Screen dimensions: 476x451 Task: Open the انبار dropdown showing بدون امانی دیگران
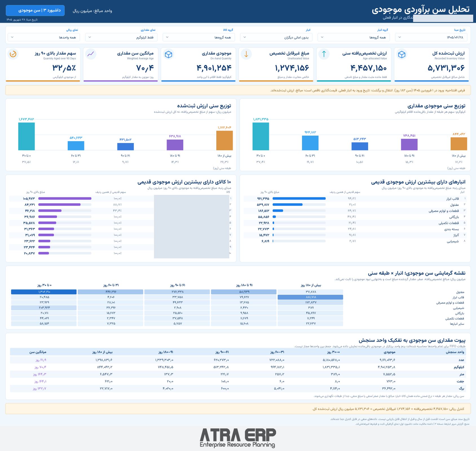[276, 37]
